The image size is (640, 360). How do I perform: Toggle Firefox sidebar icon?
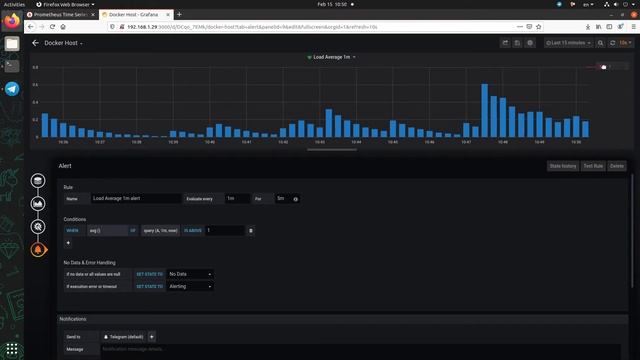tap(609, 27)
